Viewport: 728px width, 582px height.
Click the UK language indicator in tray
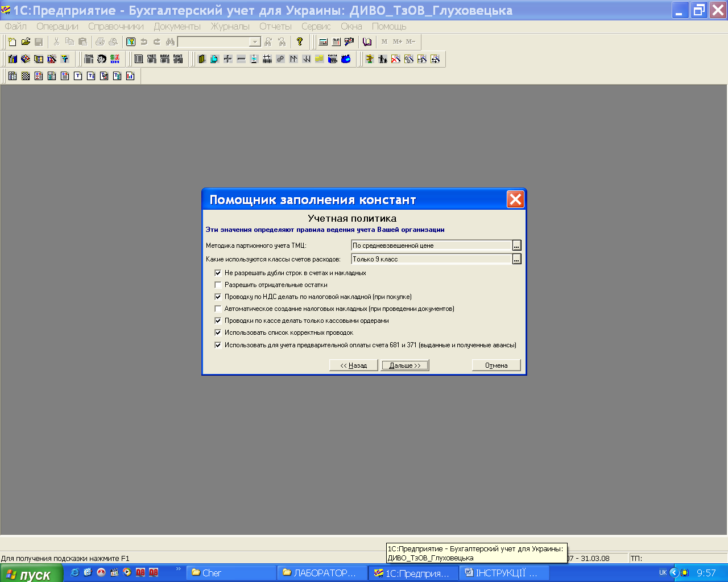click(x=663, y=573)
